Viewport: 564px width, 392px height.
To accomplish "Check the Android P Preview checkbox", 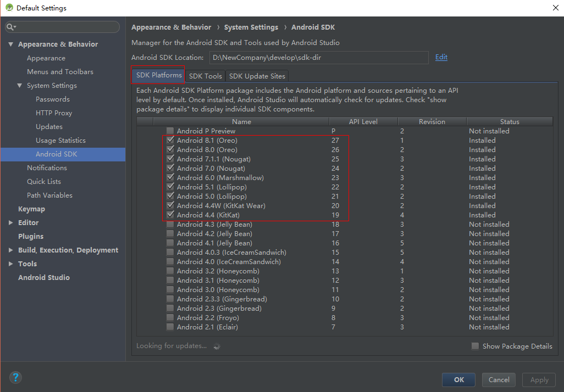I will [x=170, y=131].
